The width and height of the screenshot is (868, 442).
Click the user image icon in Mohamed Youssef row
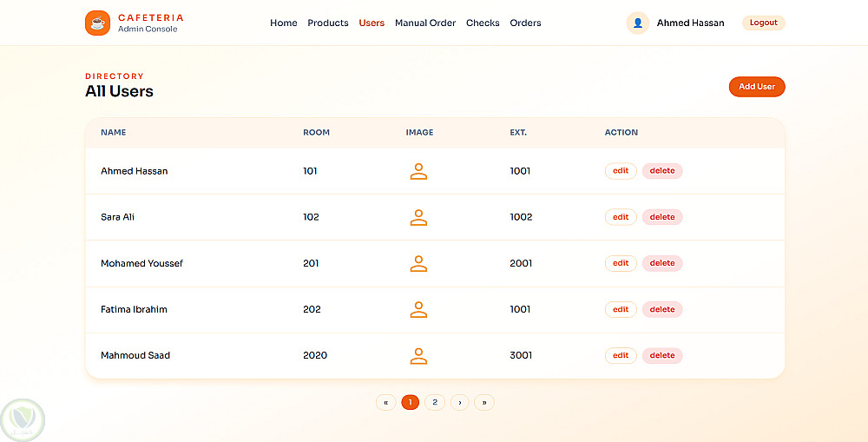click(418, 263)
